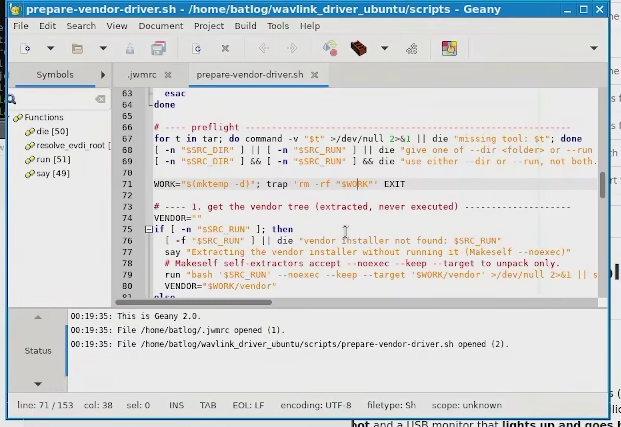Click the Compile toolbar icon

(x=330, y=48)
